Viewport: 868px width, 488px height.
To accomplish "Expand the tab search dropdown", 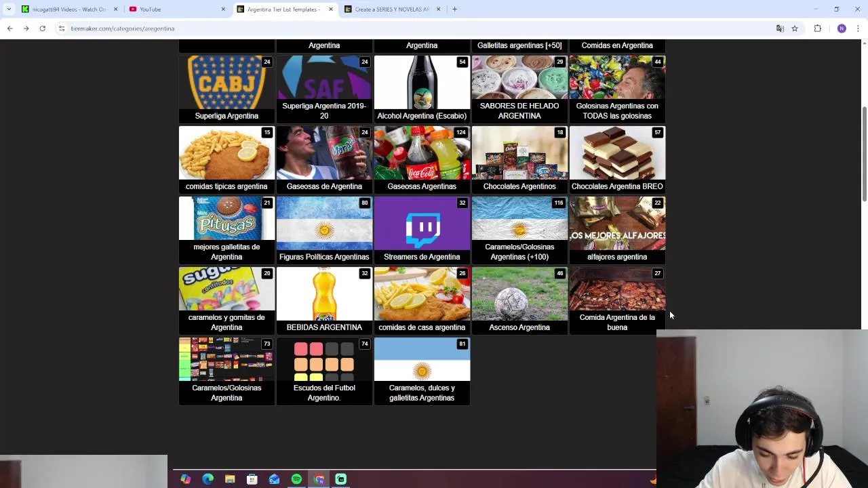I will [9, 9].
